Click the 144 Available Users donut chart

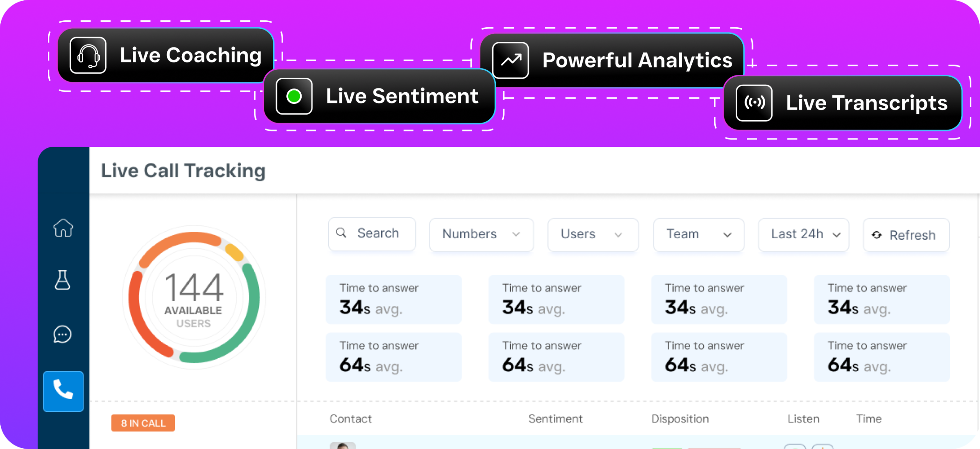point(194,296)
